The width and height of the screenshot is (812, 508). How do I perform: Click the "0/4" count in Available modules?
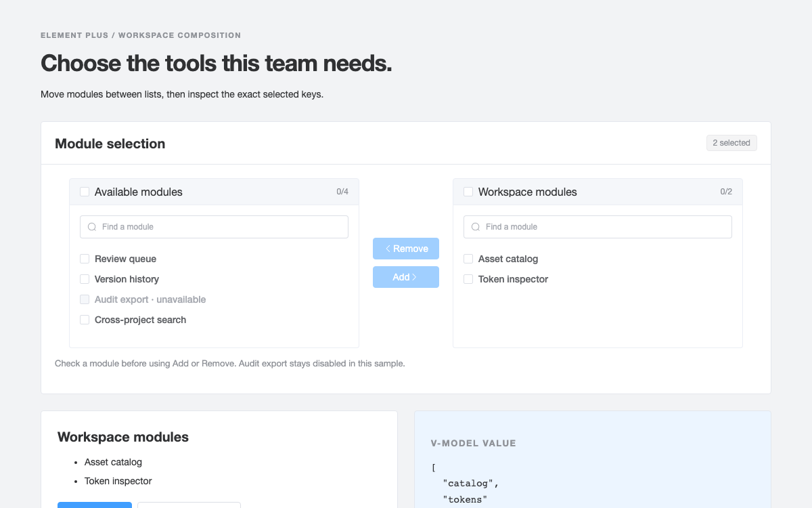[342, 192]
